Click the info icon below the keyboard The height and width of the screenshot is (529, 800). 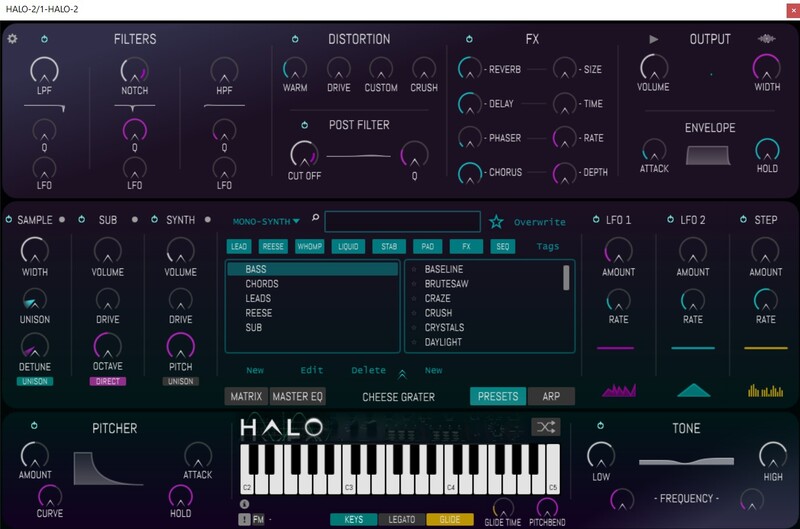244,504
